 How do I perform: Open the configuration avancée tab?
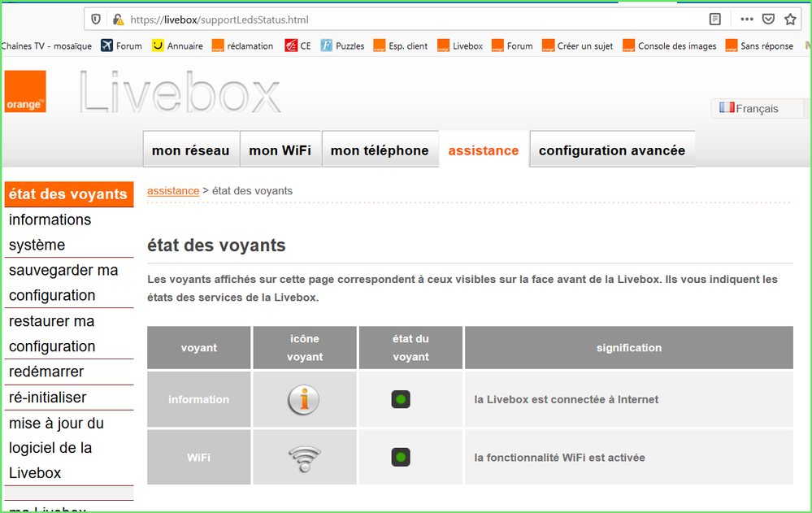[612, 150]
